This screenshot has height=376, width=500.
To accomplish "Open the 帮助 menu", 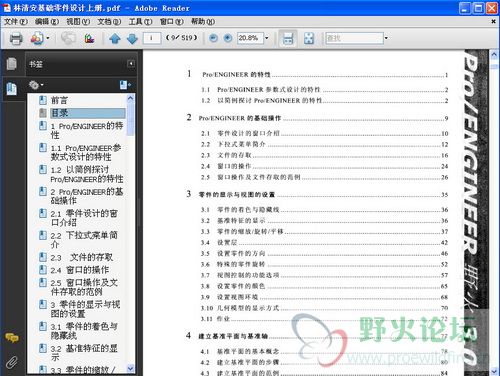I will [203, 22].
